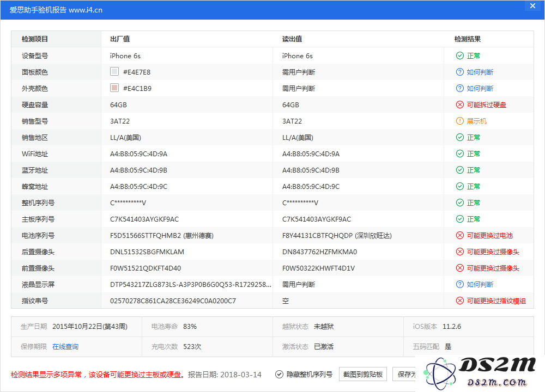Click the green check icon for WiFi地址

[459, 154]
